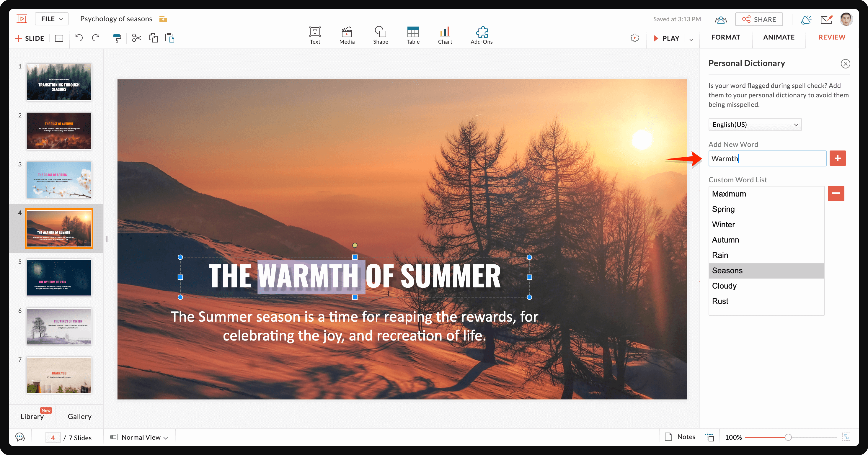Toggle the Notes pane
Image resolution: width=868 pixels, height=455 pixels.
(680, 437)
